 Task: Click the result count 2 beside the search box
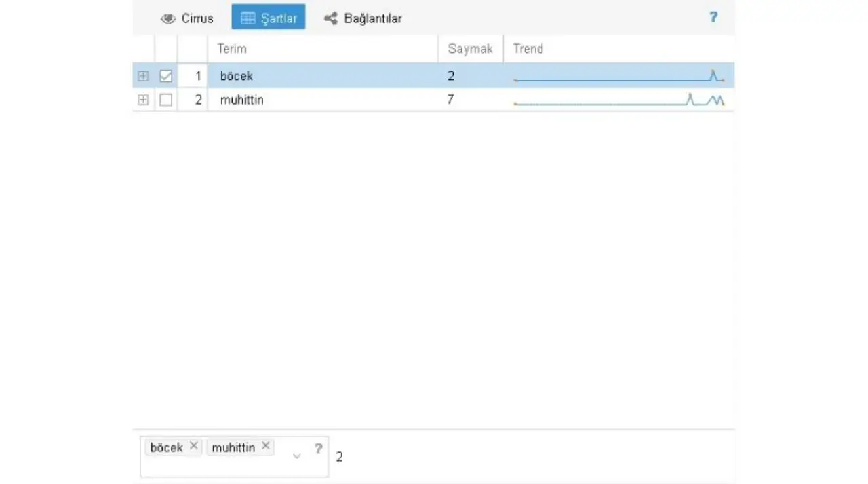pyautogui.click(x=339, y=457)
